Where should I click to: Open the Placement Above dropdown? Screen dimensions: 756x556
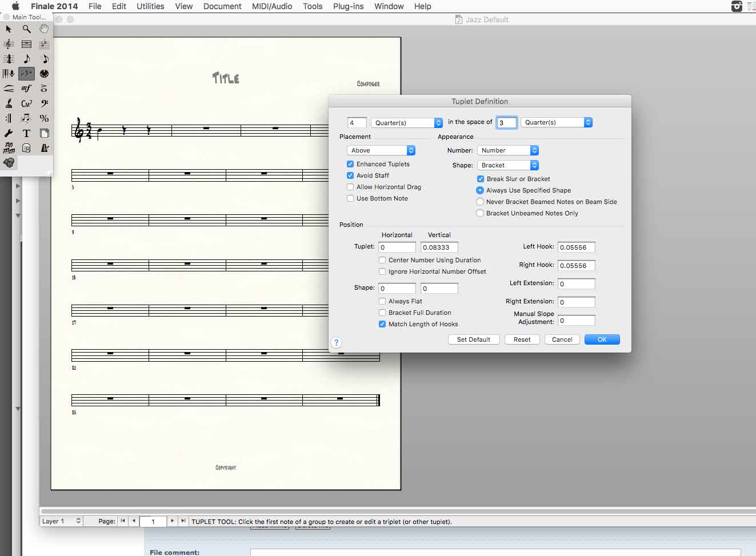[381, 150]
